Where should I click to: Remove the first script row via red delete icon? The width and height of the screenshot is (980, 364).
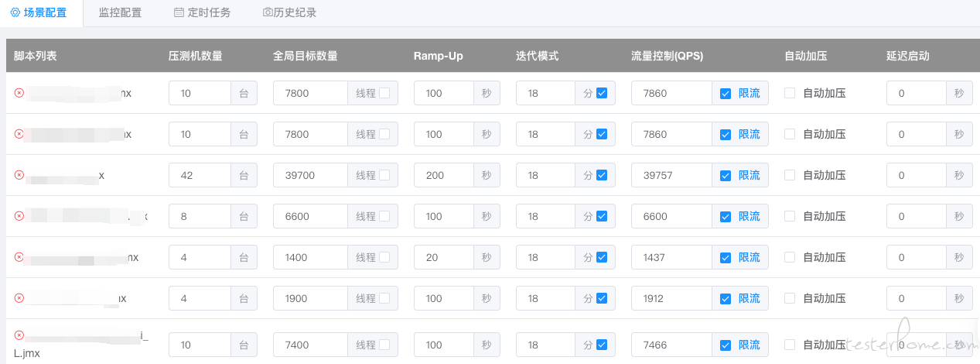tap(19, 93)
